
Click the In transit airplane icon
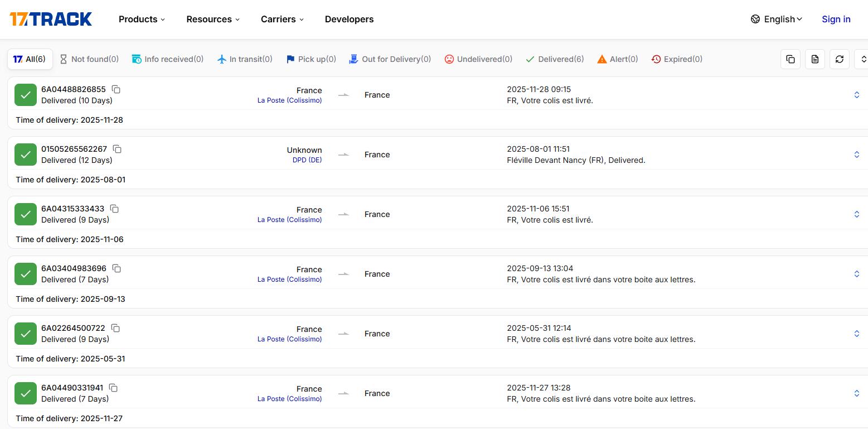pyautogui.click(x=222, y=59)
